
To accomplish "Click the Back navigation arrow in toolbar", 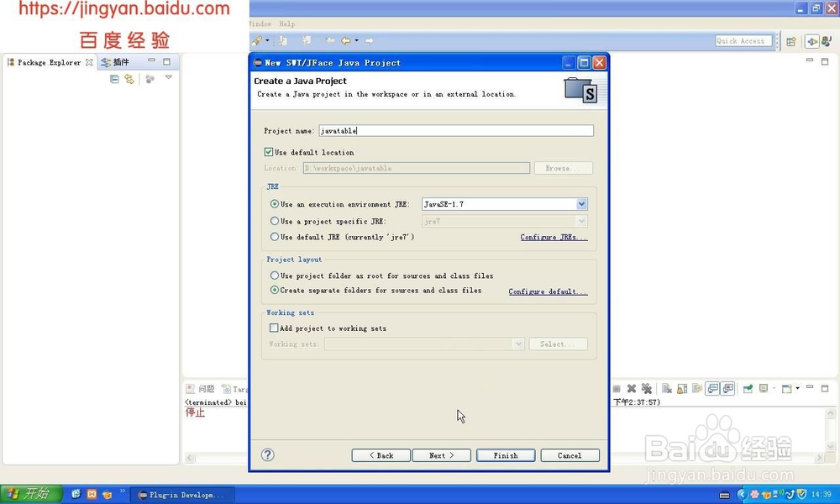I will coord(344,39).
